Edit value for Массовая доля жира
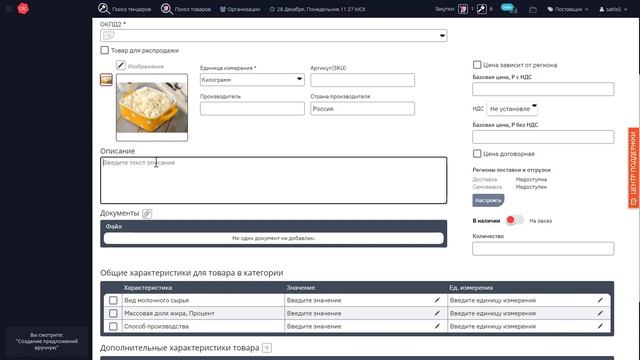The image size is (640, 360). (x=437, y=313)
